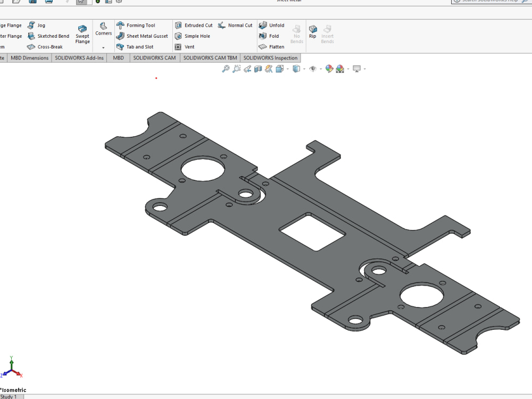
Task: Toggle the Flatten view of the part
Action: tap(272, 47)
